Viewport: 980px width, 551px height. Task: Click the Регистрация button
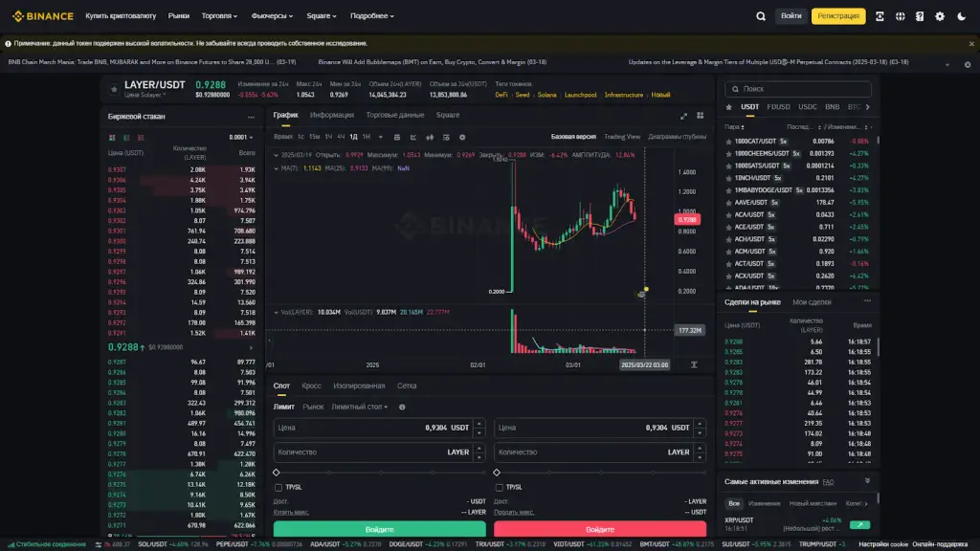point(838,16)
